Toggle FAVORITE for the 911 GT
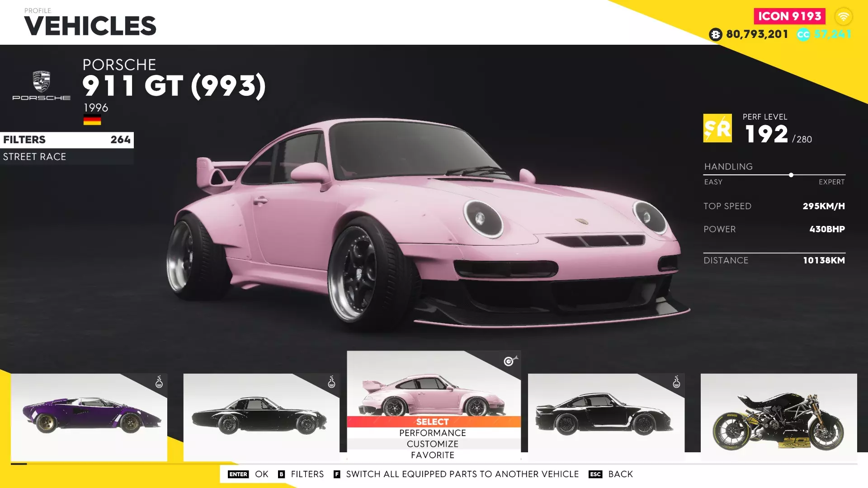868x488 pixels. point(433,455)
